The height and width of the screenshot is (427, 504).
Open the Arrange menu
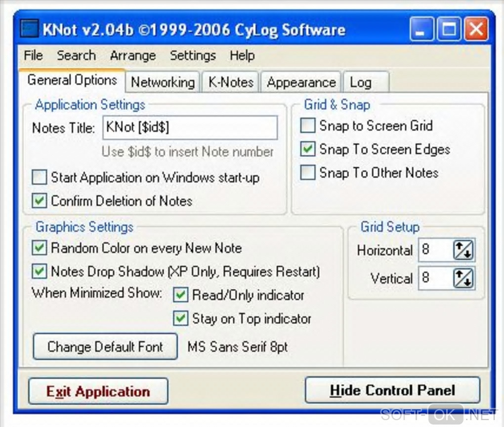pos(133,56)
